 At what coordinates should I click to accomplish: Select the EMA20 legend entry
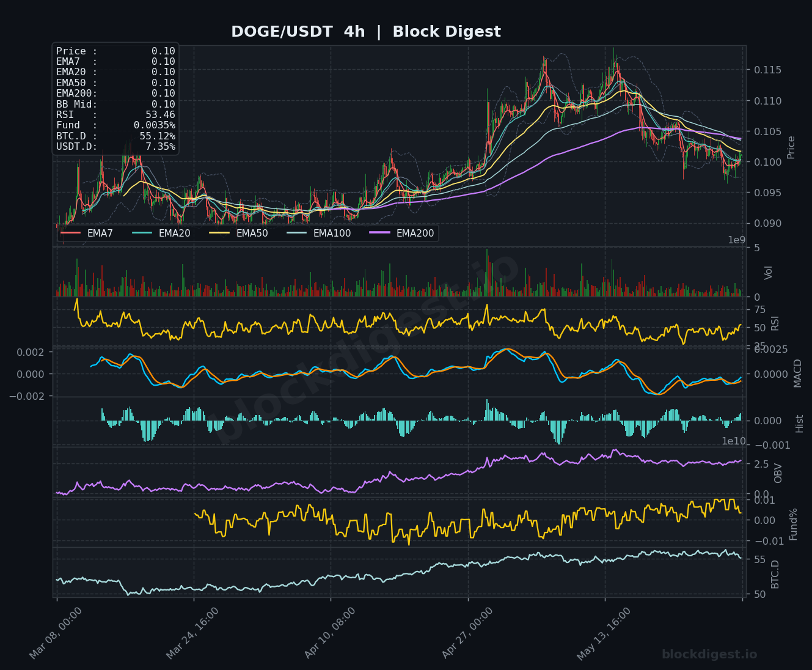point(161,233)
